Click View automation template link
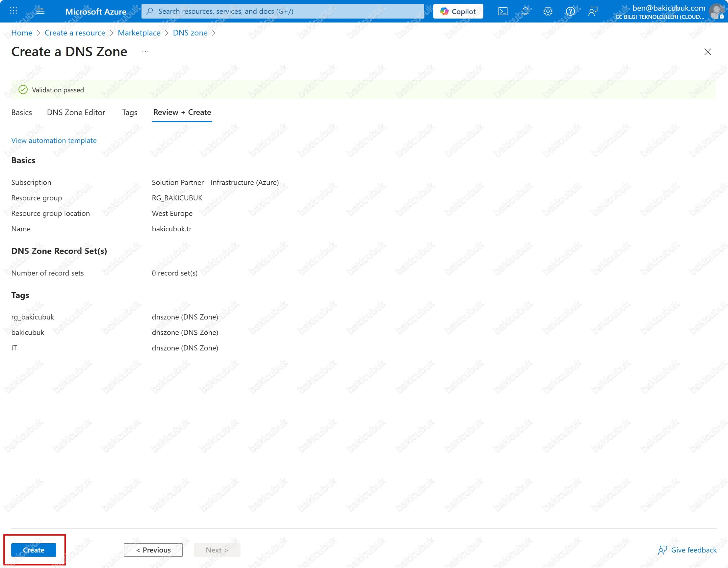 54,140
